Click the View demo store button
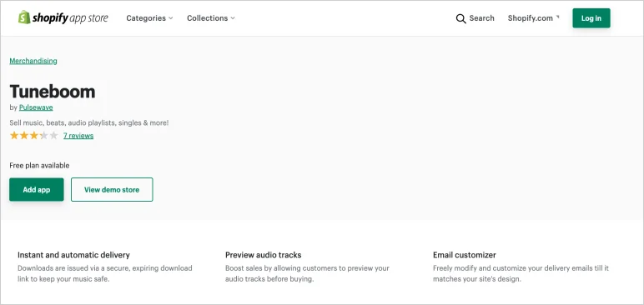 112,190
